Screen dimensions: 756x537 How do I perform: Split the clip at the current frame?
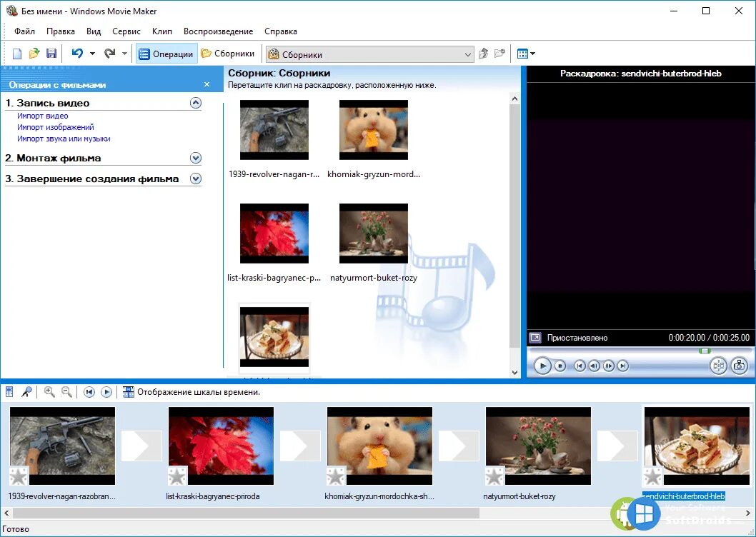pos(718,366)
